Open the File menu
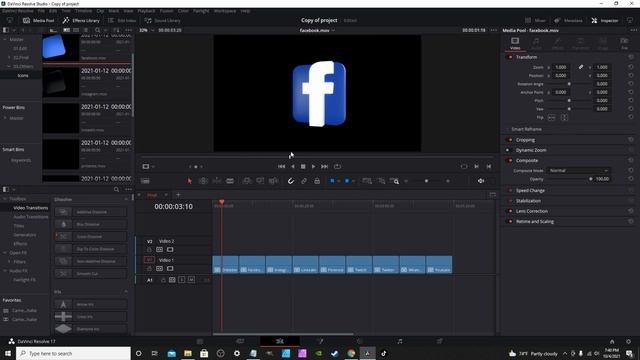This screenshot has width=640, height=360. (x=41, y=11)
